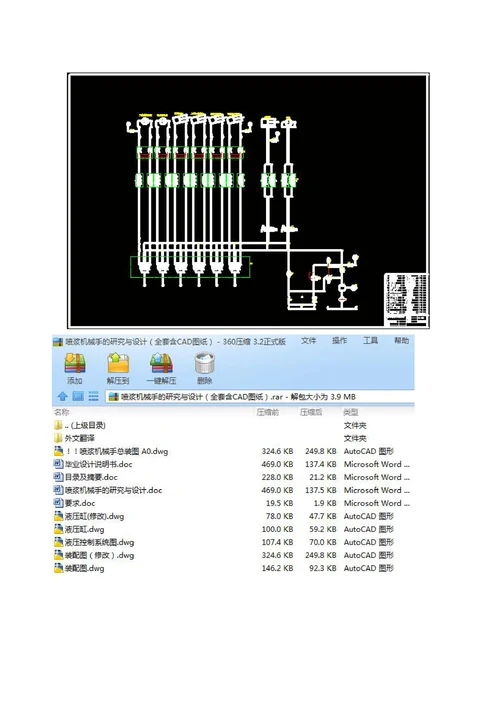Image resolution: width=500 pixels, height=707 pixels.
Task: Open the 文件 menu
Action: pyautogui.click(x=308, y=341)
